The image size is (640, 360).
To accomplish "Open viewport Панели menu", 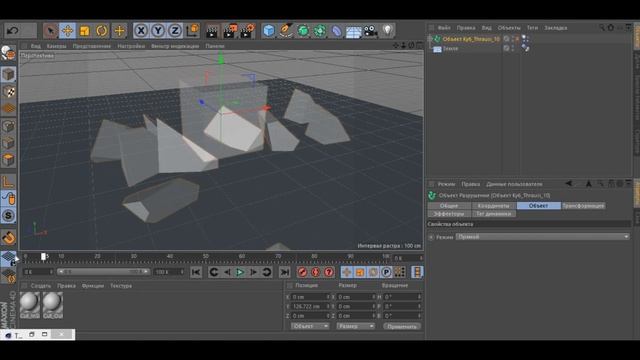I will click(215, 46).
